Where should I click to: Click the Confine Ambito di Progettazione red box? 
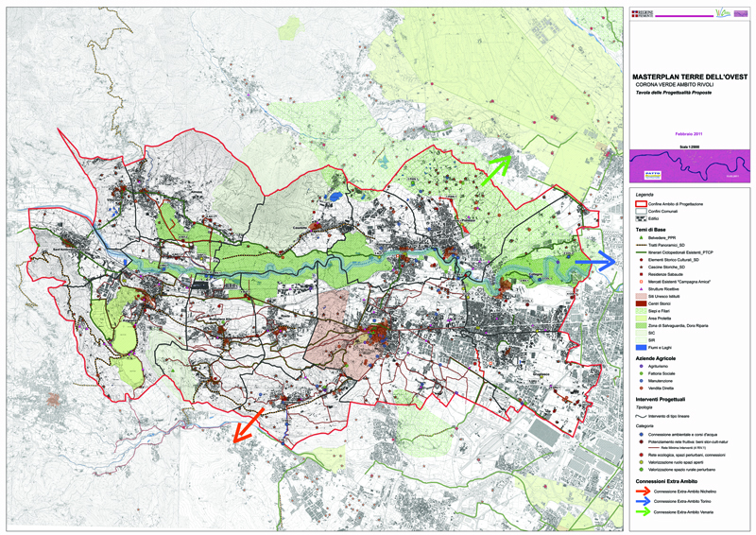click(641, 204)
